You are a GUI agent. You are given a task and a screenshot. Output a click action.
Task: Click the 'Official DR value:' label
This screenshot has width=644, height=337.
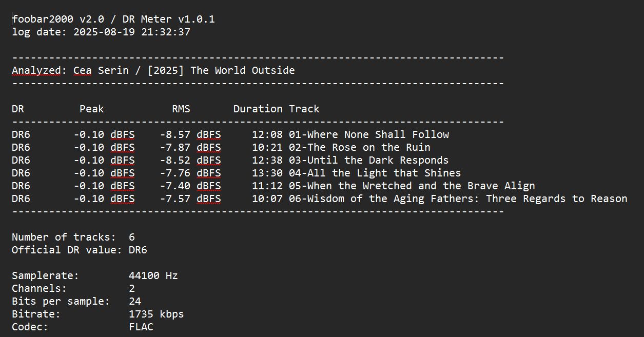pyautogui.click(x=67, y=250)
